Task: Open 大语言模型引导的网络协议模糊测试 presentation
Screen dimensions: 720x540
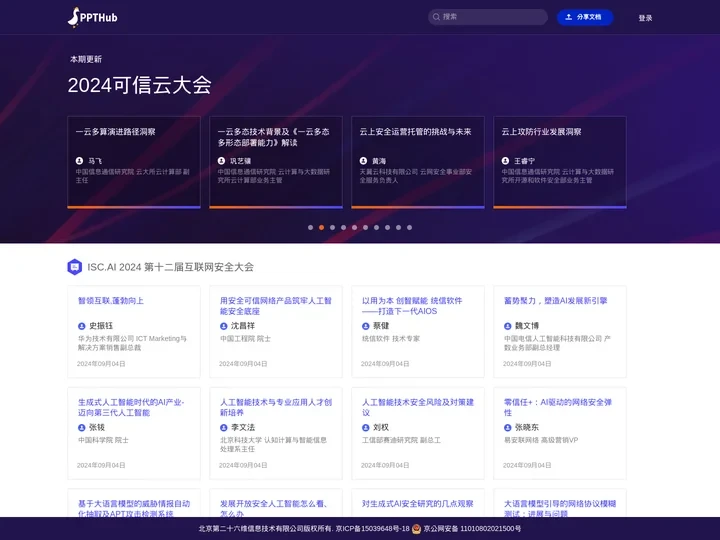Action: point(560,508)
